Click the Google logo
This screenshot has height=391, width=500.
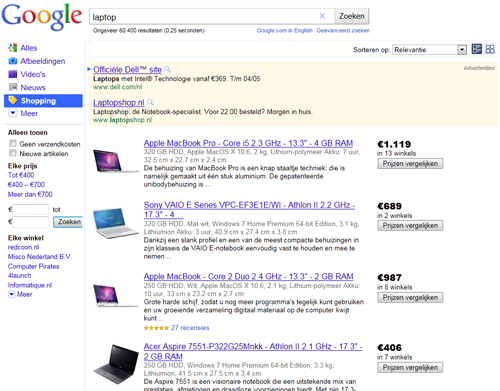click(x=42, y=17)
